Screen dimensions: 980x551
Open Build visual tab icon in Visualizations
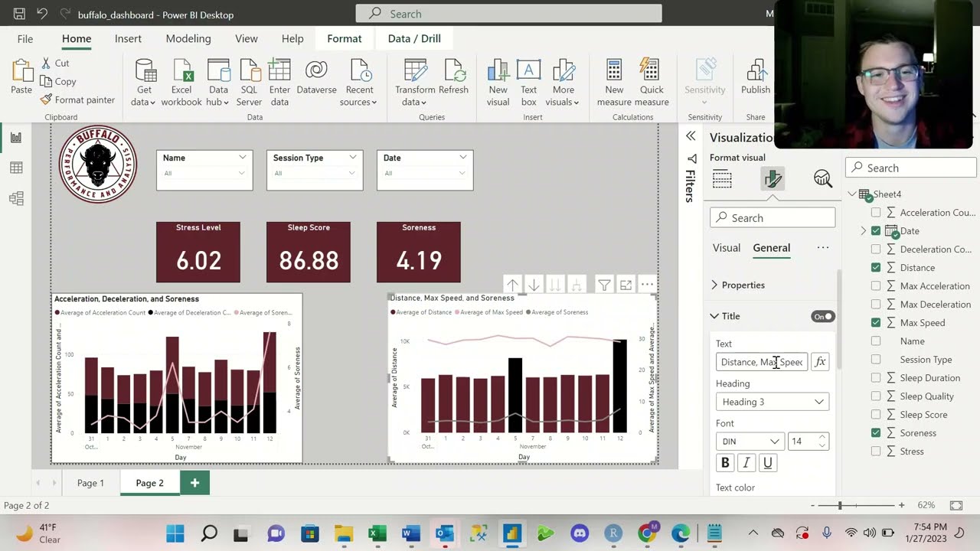722,179
